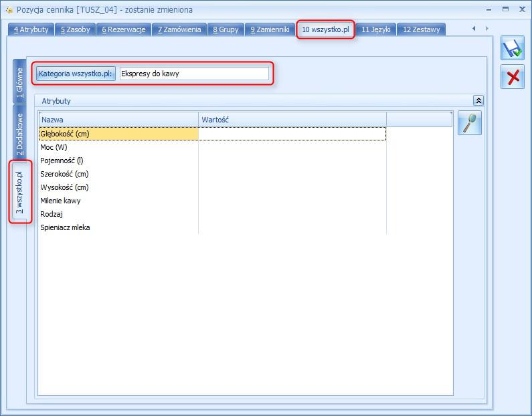Screen dimensions: 532x416
Task: Open the 8 Grupy tab
Action: (x=226, y=29)
